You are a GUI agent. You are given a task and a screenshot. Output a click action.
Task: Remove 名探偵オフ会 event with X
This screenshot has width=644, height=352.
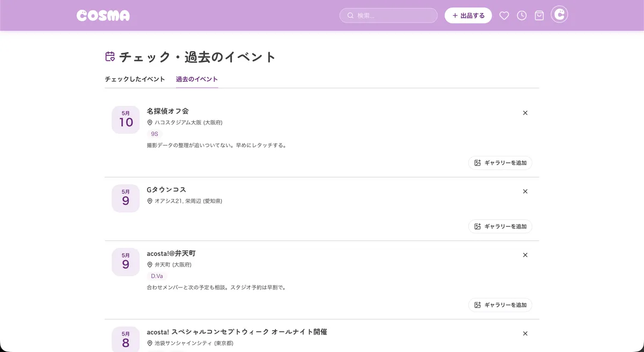pos(525,113)
